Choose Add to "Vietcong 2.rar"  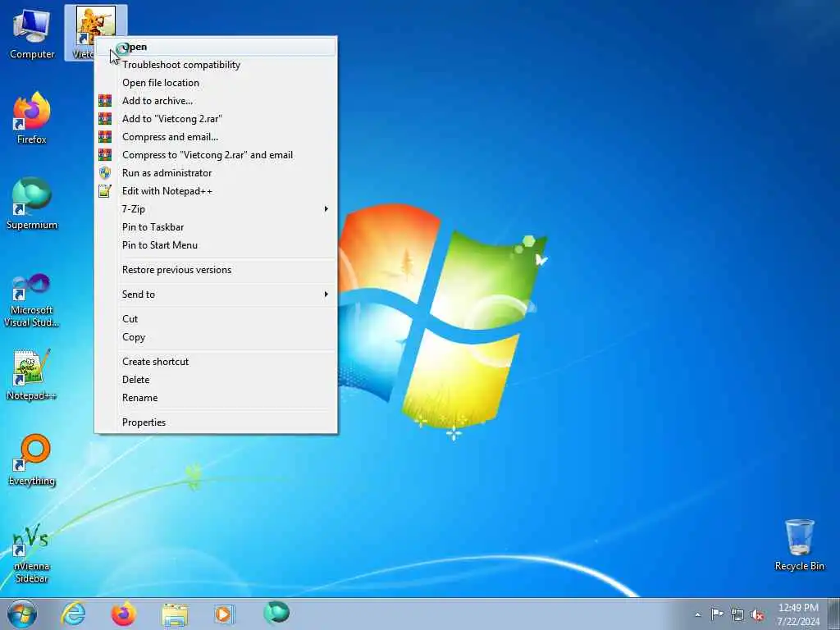coord(217,119)
